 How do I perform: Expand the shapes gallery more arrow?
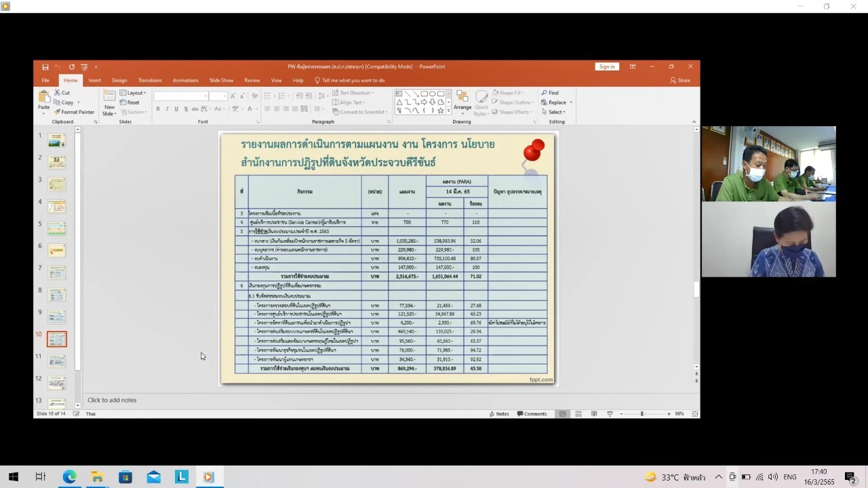pyautogui.click(x=448, y=111)
